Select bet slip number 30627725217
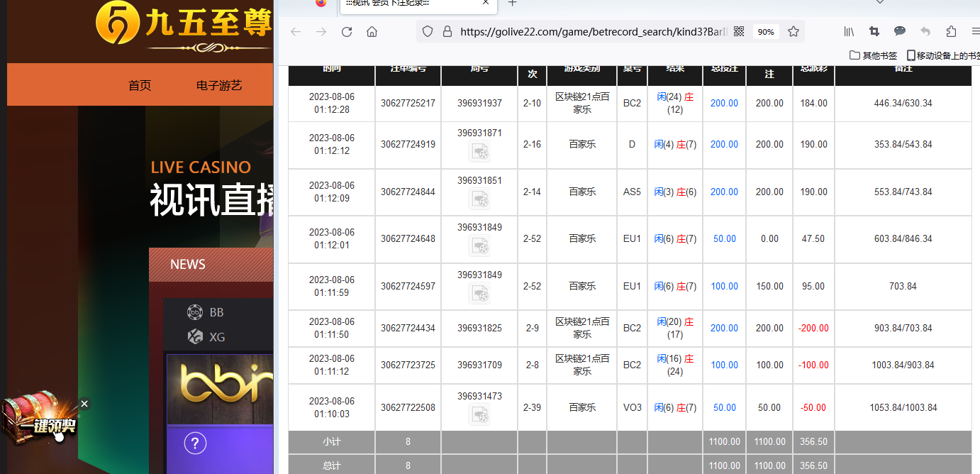980x474 pixels. (x=408, y=104)
